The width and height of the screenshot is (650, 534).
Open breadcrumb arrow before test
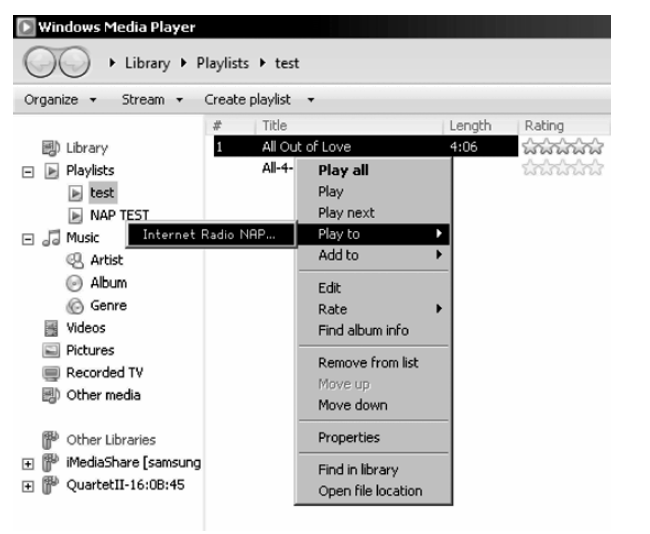coord(262,63)
